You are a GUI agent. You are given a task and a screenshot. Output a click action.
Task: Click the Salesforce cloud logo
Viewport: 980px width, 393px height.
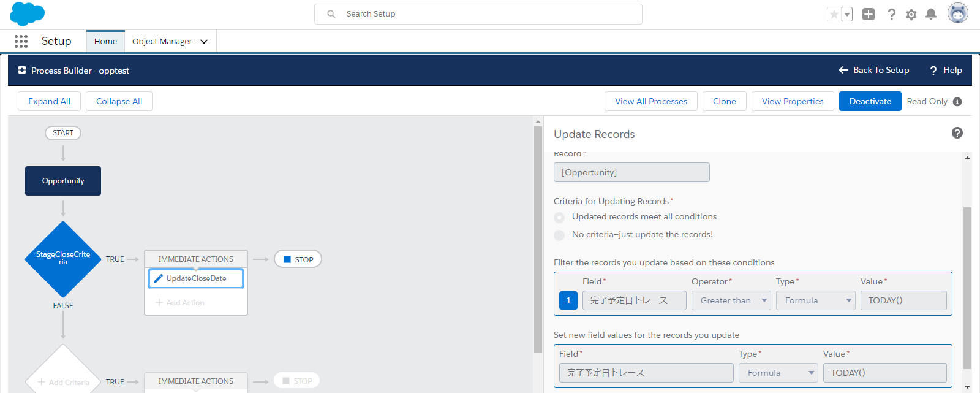[x=27, y=13]
